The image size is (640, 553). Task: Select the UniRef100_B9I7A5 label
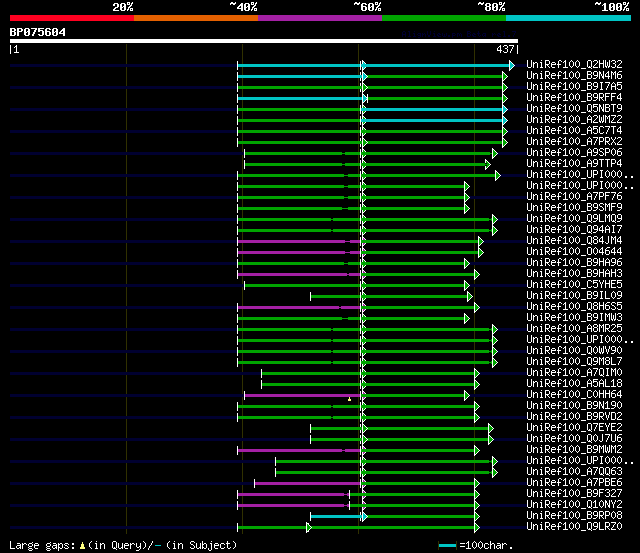(x=574, y=87)
